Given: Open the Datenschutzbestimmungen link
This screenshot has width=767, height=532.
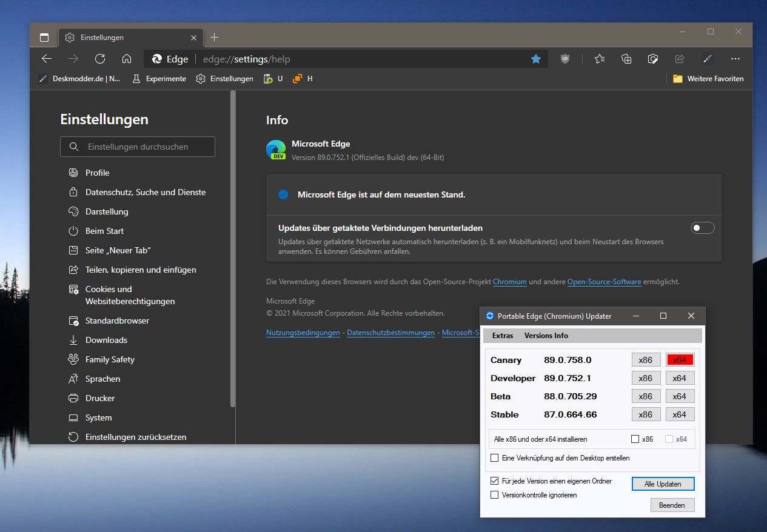Looking at the screenshot, I should (x=391, y=333).
